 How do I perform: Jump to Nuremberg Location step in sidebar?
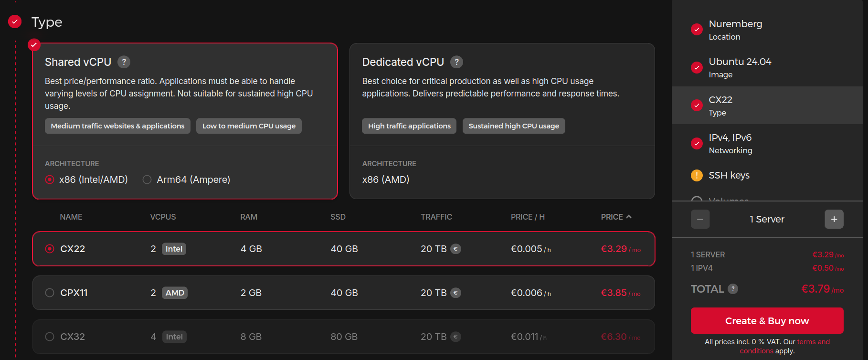click(x=767, y=30)
